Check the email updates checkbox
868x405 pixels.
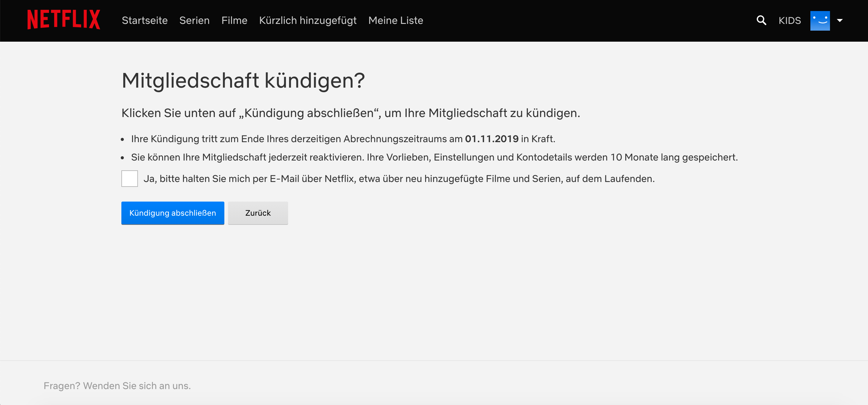(129, 179)
